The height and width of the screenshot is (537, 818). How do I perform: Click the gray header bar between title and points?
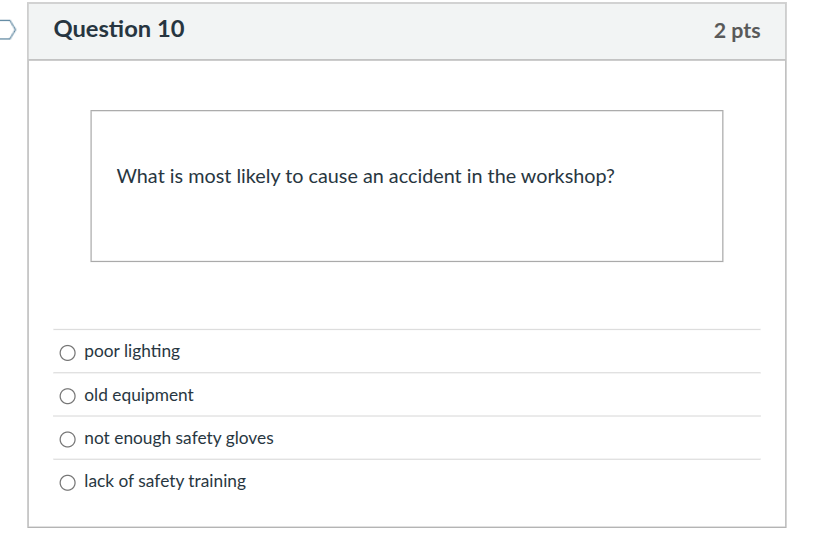click(450, 31)
